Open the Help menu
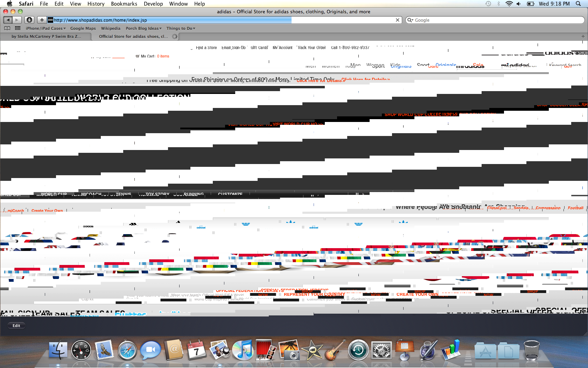 (x=199, y=4)
